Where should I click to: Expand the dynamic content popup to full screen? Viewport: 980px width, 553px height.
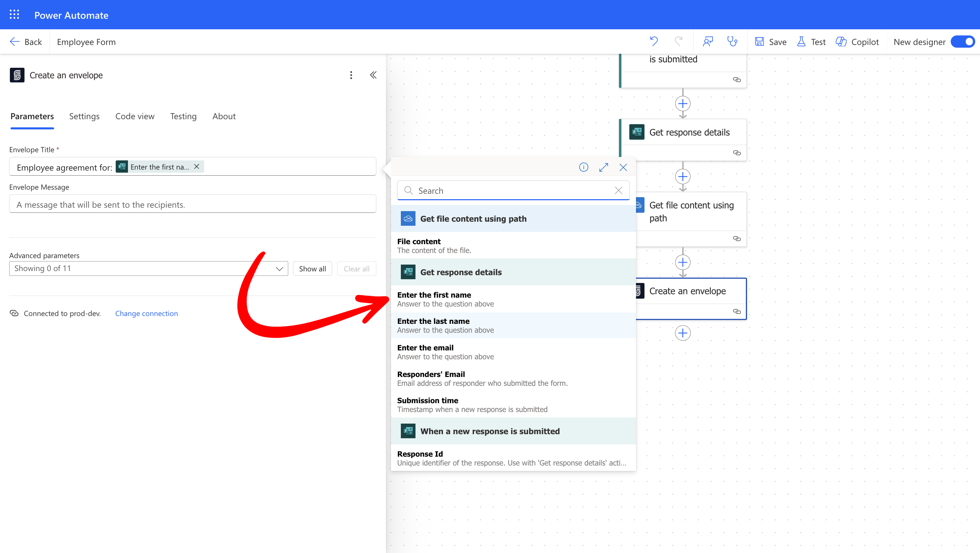[x=603, y=168]
